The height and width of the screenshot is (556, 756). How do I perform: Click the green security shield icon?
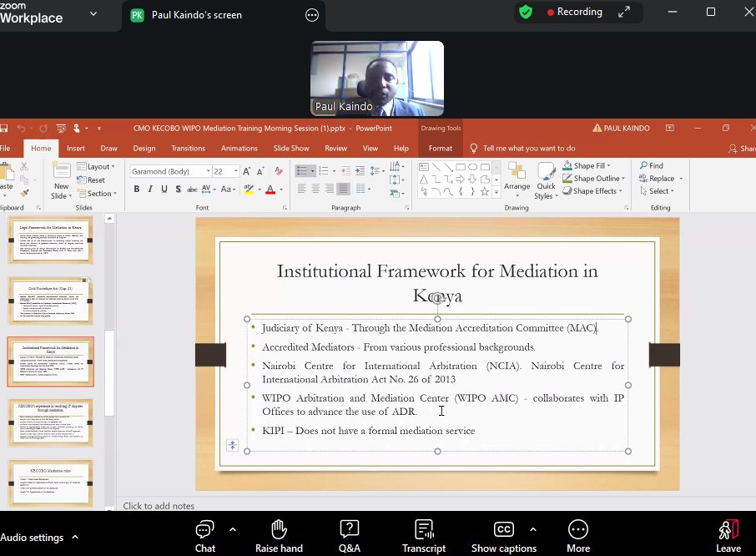click(526, 12)
